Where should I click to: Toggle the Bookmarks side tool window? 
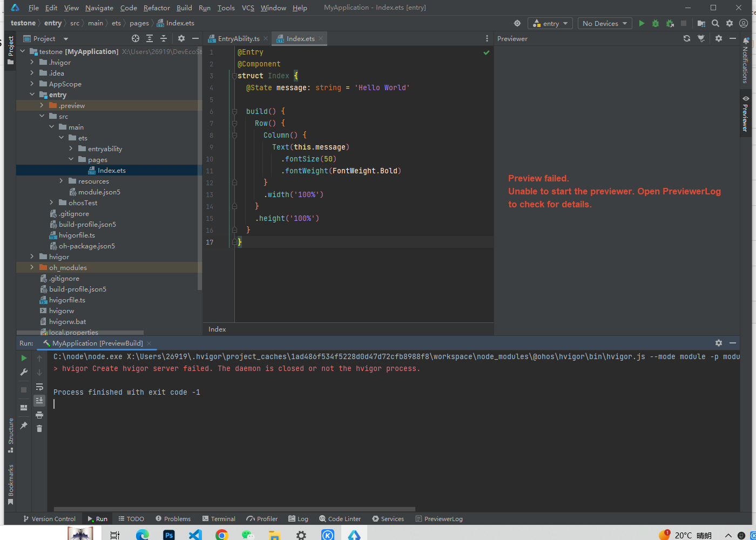10,484
